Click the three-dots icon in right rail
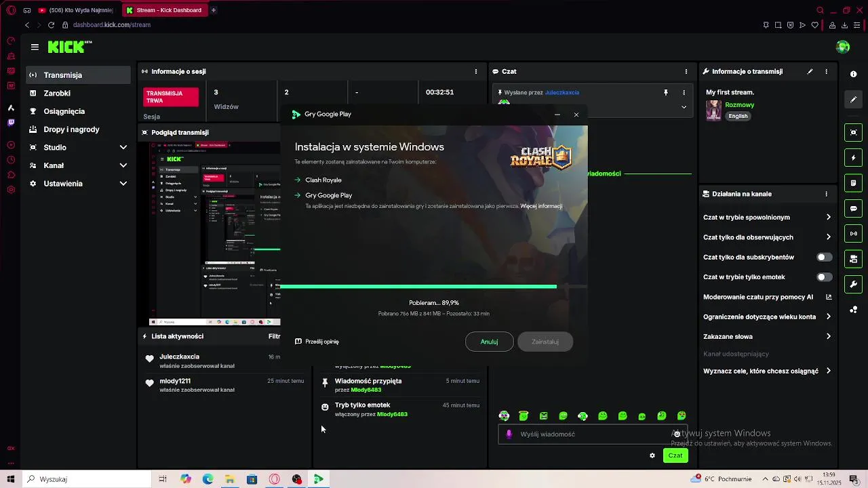 [853, 310]
